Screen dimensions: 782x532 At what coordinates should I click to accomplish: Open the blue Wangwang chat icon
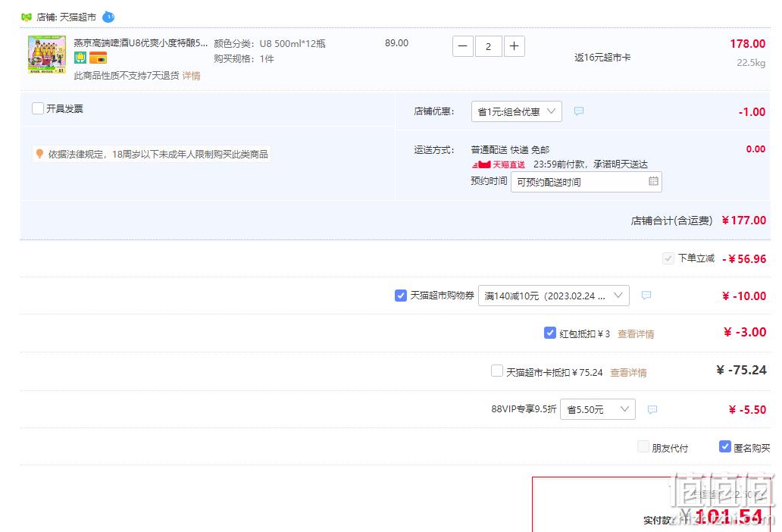coord(108,17)
